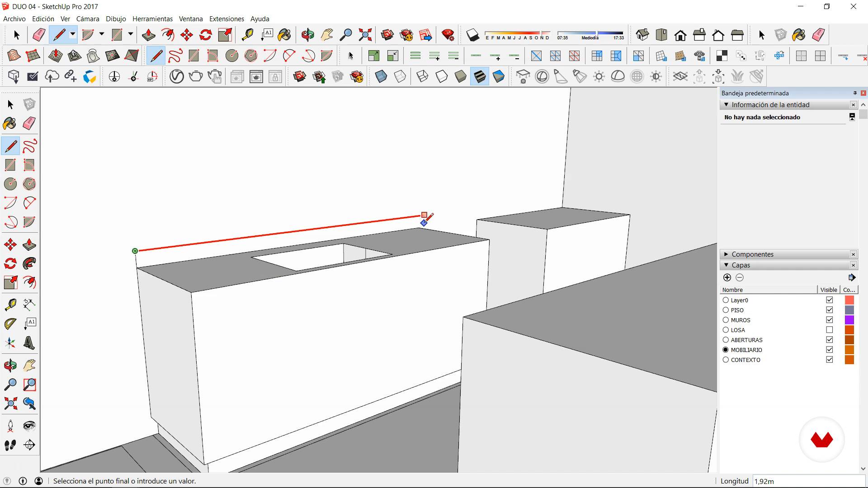Select the Walk footprints tool

10,445
